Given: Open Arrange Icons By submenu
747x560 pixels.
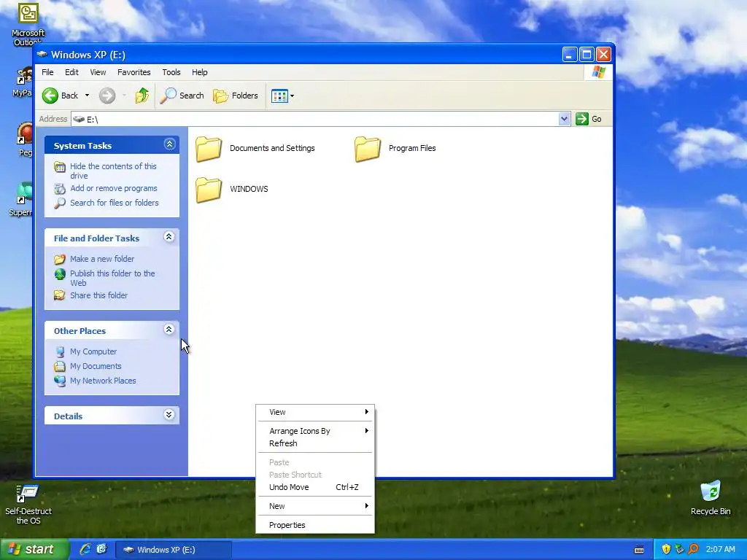Looking at the screenshot, I should [x=315, y=431].
